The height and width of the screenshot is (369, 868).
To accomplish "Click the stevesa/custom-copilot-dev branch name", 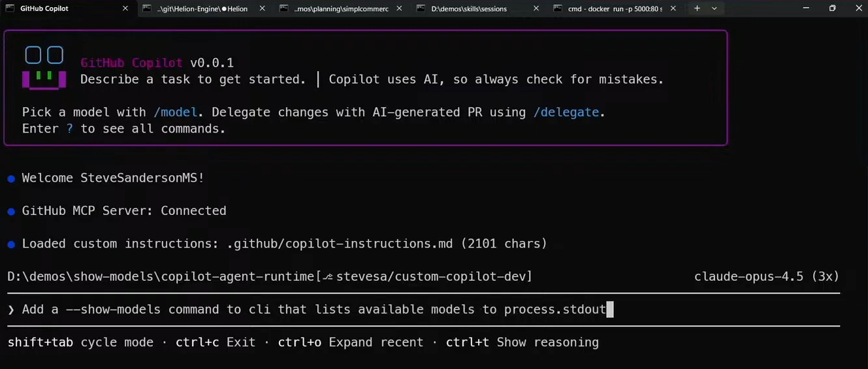I will click(430, 277).
